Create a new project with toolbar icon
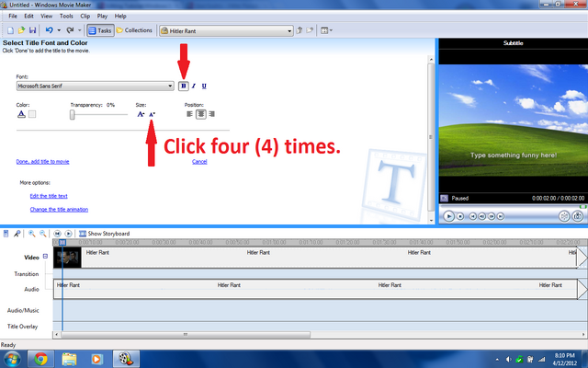Screen dimensions: 588x368 point(10,30)
